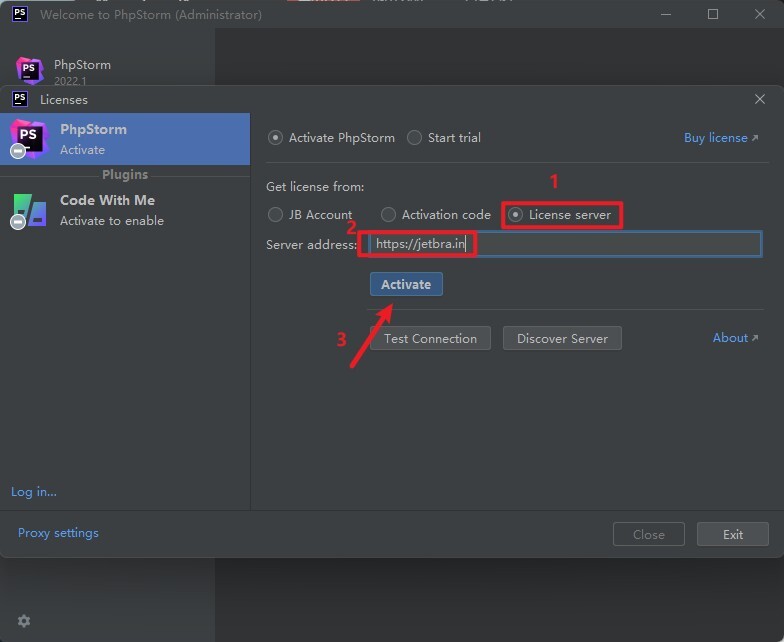Click Test Connection button
The image size is (784, 642).
coord(430,338)
